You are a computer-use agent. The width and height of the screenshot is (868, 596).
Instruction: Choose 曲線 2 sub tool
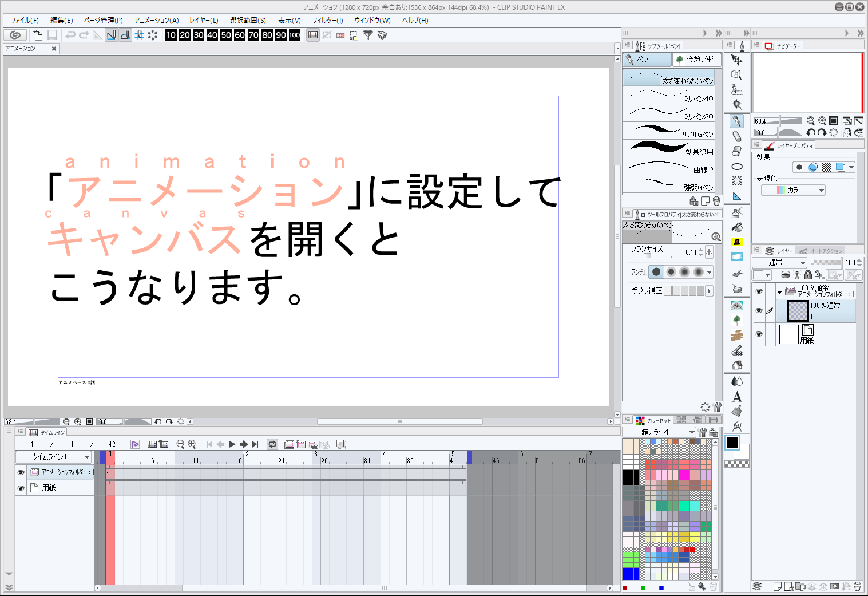point(668,167)
